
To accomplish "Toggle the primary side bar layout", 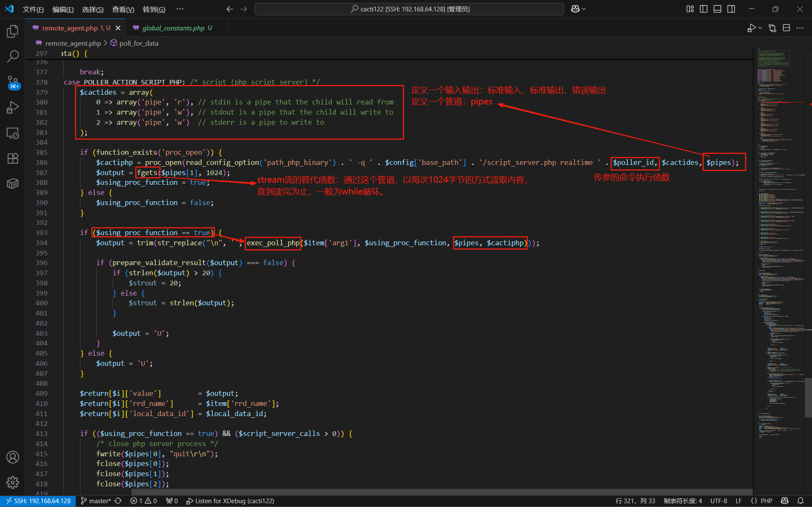I will 704,9.
